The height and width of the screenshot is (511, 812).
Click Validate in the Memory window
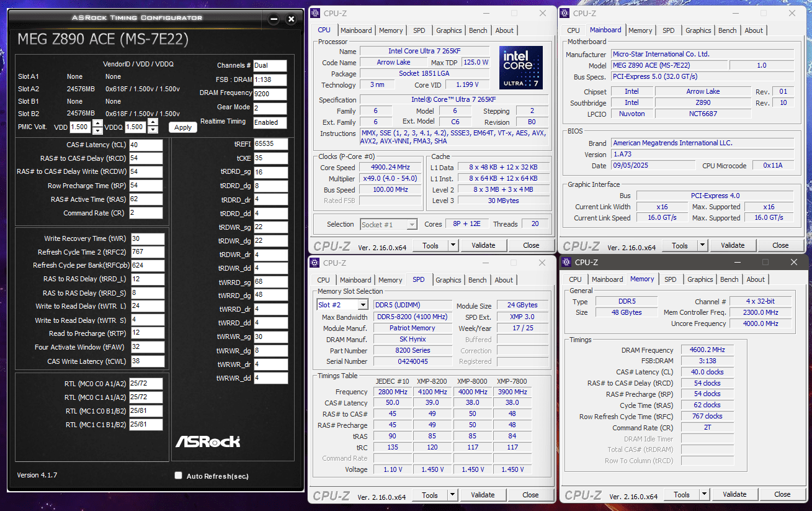click(x=734, y=494)
